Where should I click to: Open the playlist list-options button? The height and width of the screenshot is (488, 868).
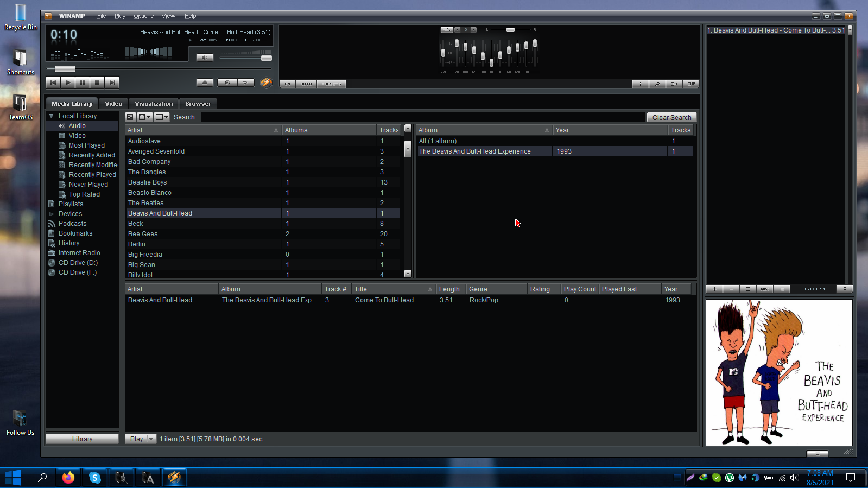point(782,289)
